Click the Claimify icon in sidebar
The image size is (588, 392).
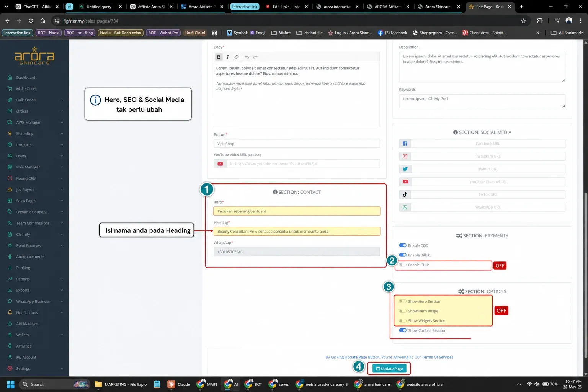tap(10, 234)
